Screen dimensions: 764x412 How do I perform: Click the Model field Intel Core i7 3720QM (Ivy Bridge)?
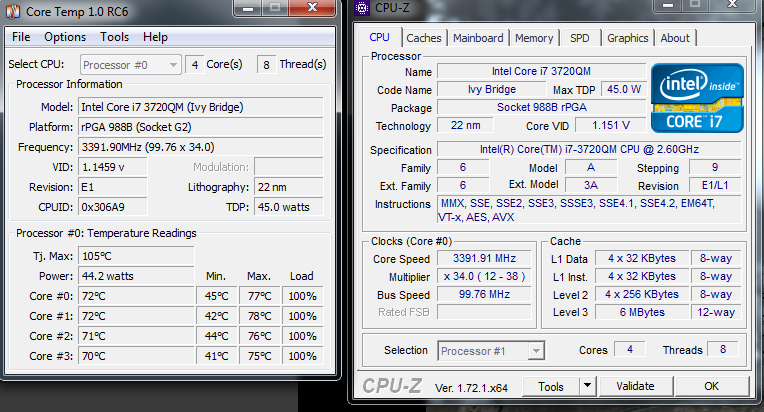coord(201,107)
